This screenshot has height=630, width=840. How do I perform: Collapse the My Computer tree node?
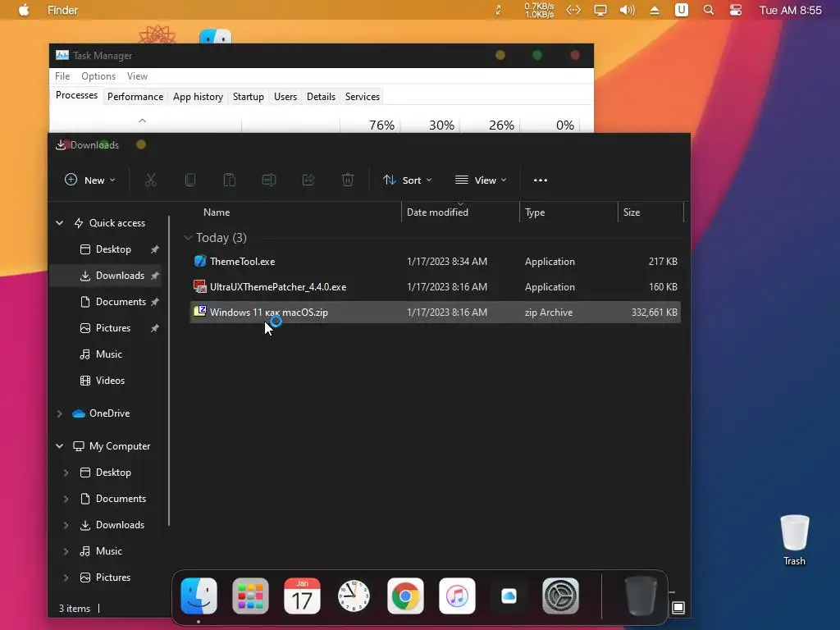coord(59,445)
